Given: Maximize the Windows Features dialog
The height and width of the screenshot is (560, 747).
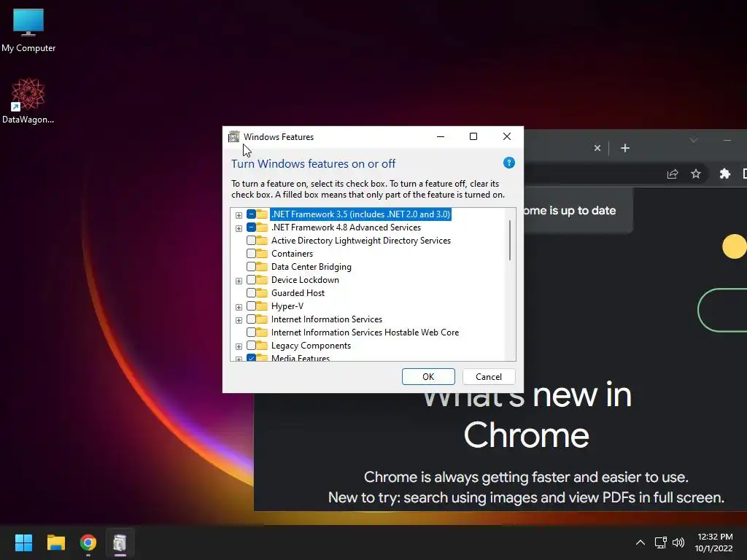Looking at the screenshot, I should (473, 136).
